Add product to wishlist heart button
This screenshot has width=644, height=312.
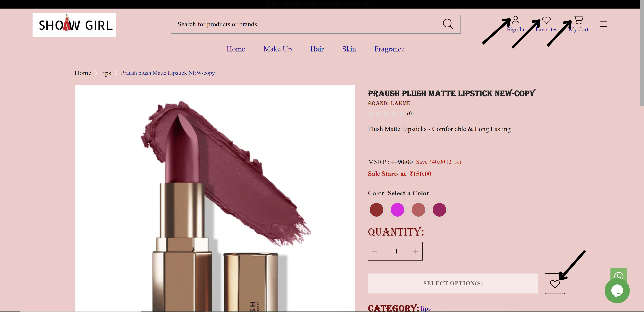(x=555, y=283)
